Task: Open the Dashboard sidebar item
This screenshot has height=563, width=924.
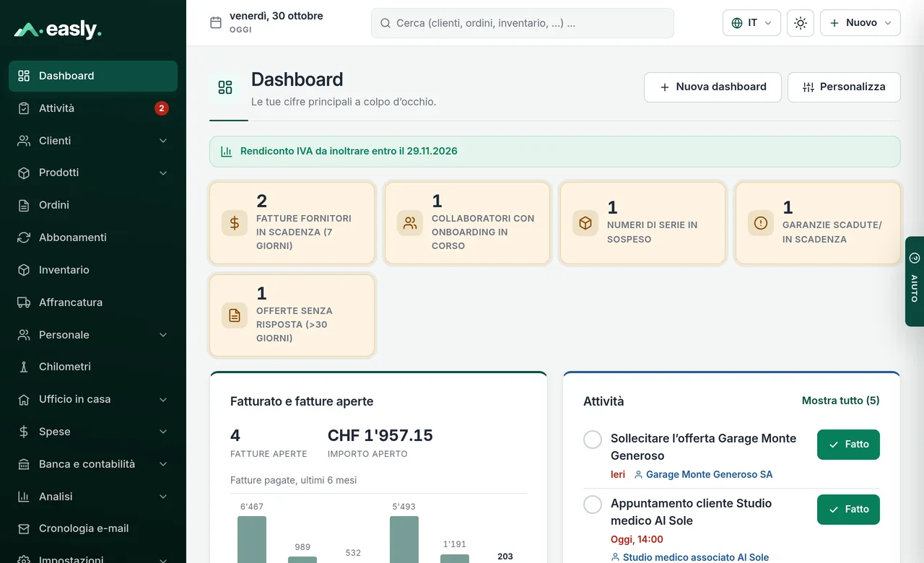Action: (x=93, y=76)
